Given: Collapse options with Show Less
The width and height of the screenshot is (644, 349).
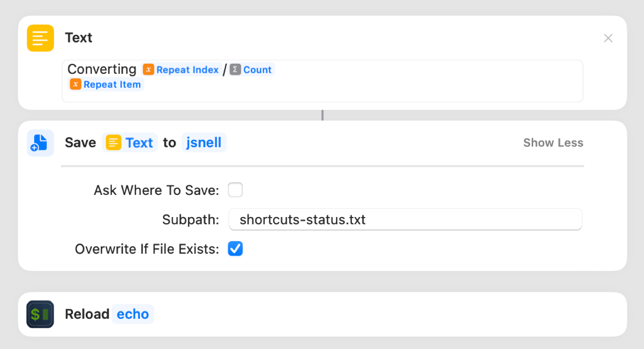Looking at the screenshot, I should [553, 143].
